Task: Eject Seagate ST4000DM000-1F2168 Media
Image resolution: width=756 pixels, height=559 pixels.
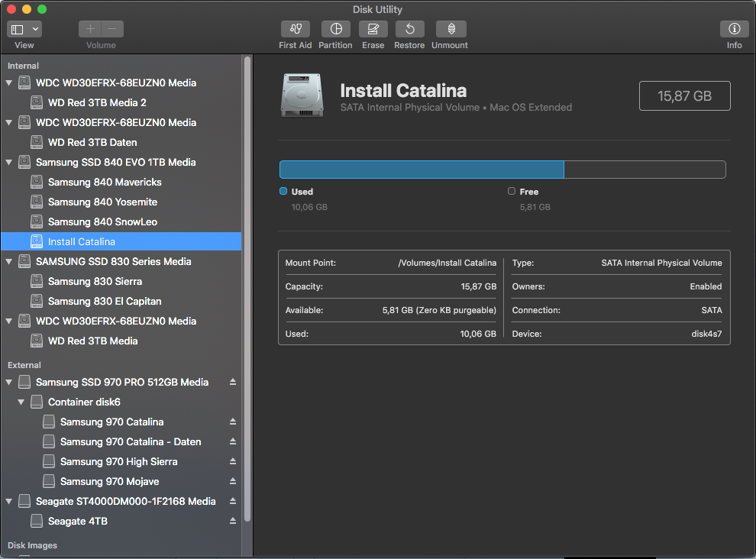Action: point(233,501)
